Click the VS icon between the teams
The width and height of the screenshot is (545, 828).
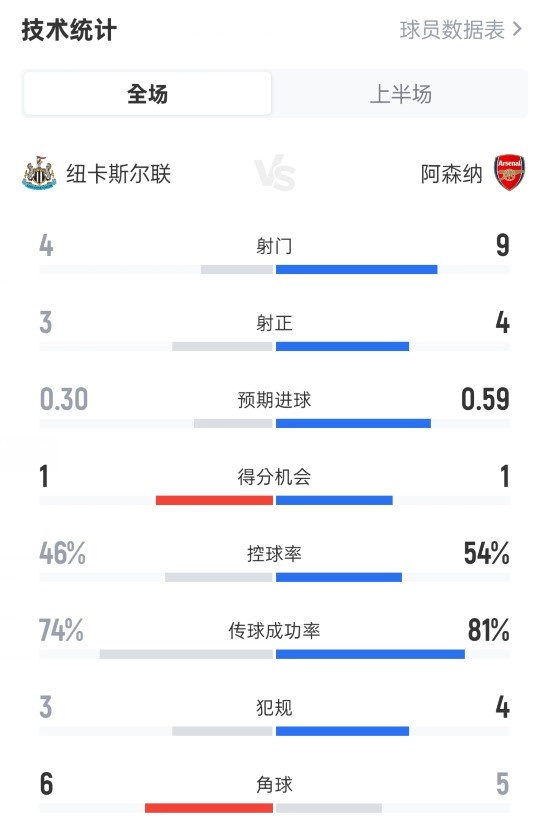(275, 173)
